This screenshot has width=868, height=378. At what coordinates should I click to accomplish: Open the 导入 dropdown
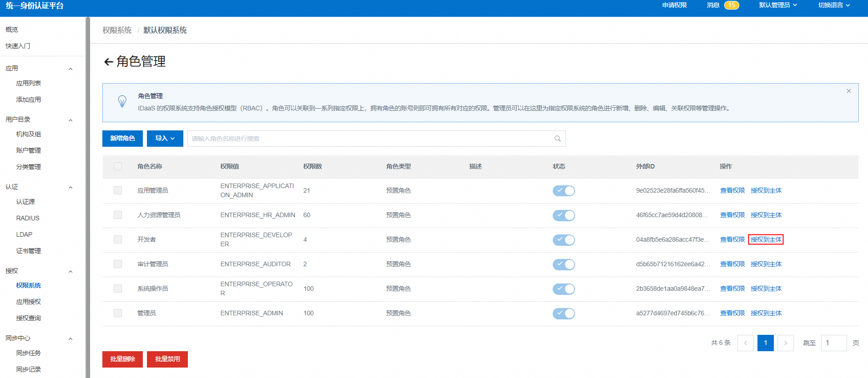tap(165, 139)
